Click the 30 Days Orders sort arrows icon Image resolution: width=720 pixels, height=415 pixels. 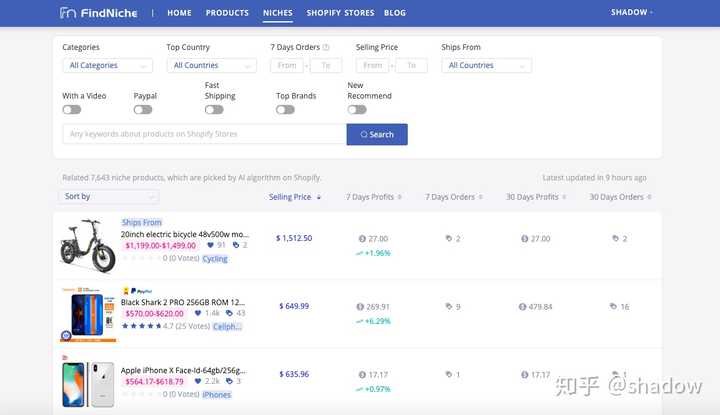[649, 197]
